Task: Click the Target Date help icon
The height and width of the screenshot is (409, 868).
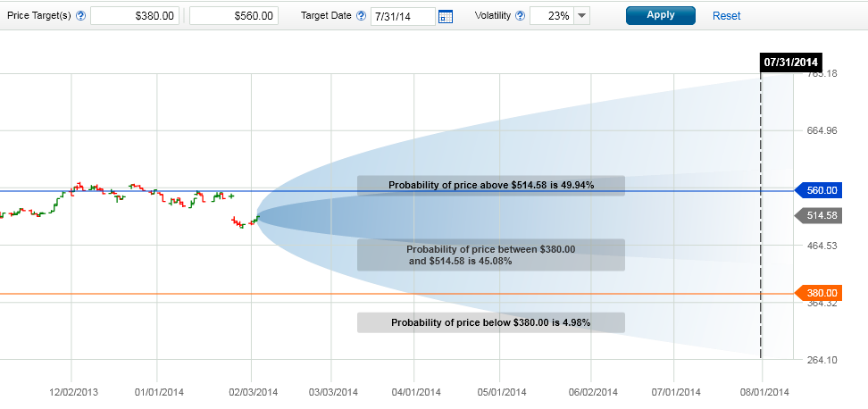Action: pyautogui.click(x=361, y=16)
